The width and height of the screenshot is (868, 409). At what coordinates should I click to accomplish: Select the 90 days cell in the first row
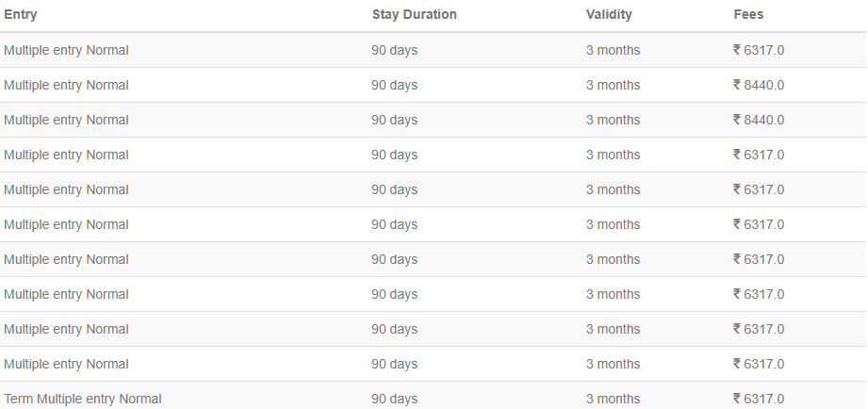click(394, 50)
